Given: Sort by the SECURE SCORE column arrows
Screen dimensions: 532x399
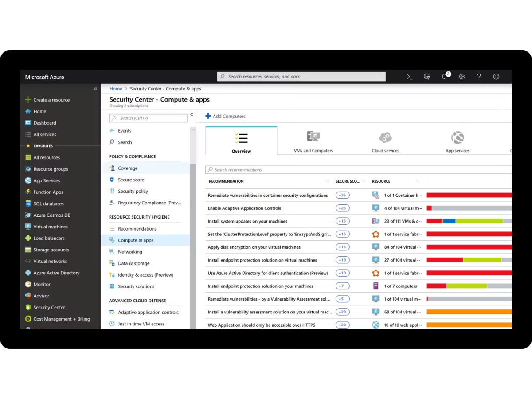Looking at the screenshot, I should [363, 181].
